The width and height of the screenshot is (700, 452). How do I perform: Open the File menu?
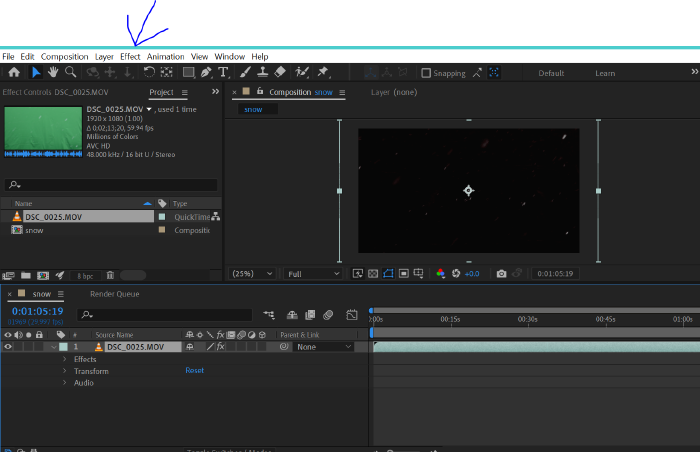click(x=8, y=57)
